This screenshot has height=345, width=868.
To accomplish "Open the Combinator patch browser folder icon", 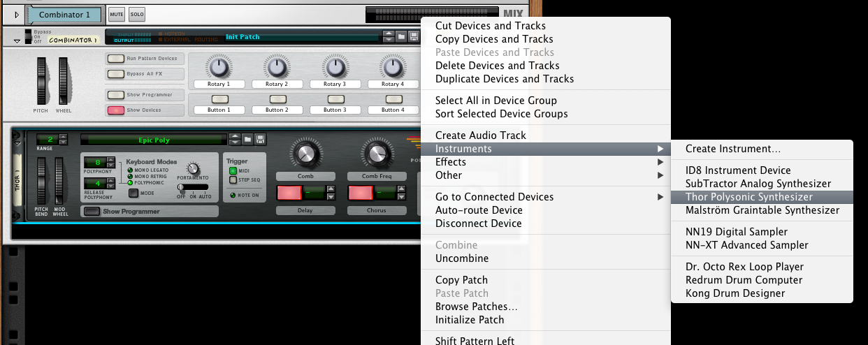I will point(401,36).
